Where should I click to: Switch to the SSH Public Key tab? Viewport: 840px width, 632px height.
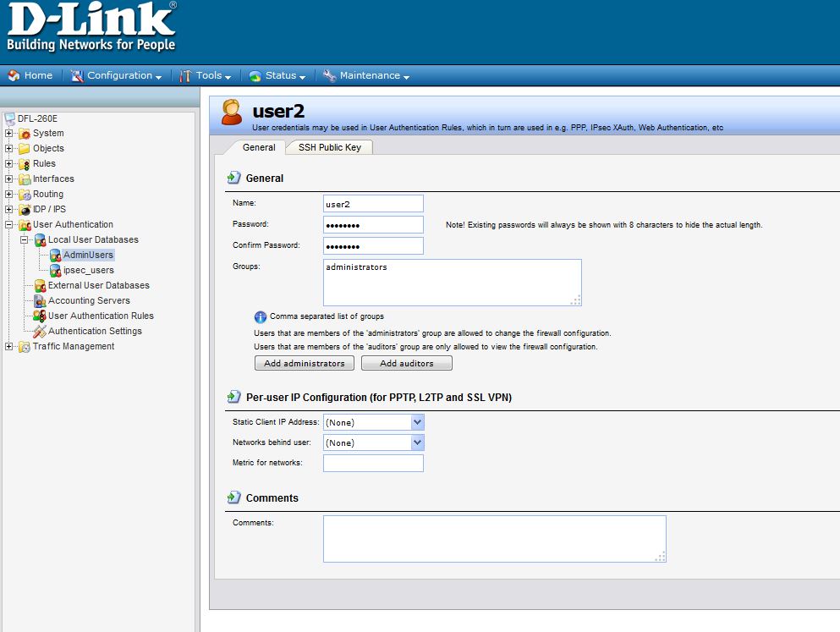point(329,147)
